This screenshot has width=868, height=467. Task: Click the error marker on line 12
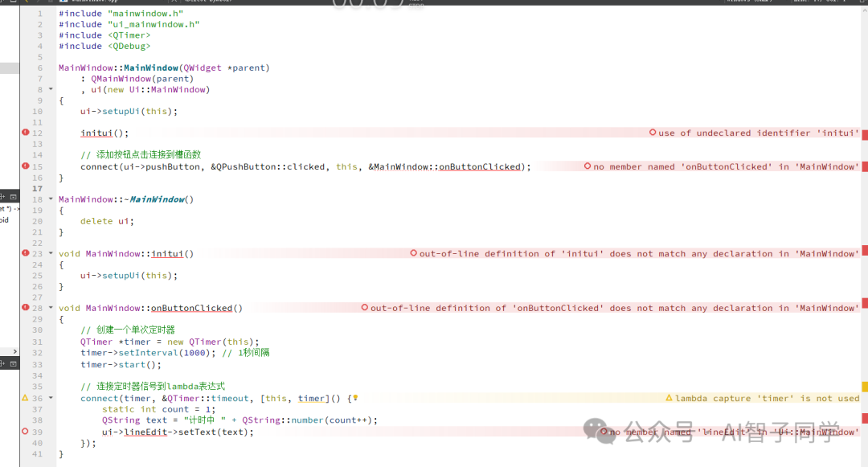(26, 133)
